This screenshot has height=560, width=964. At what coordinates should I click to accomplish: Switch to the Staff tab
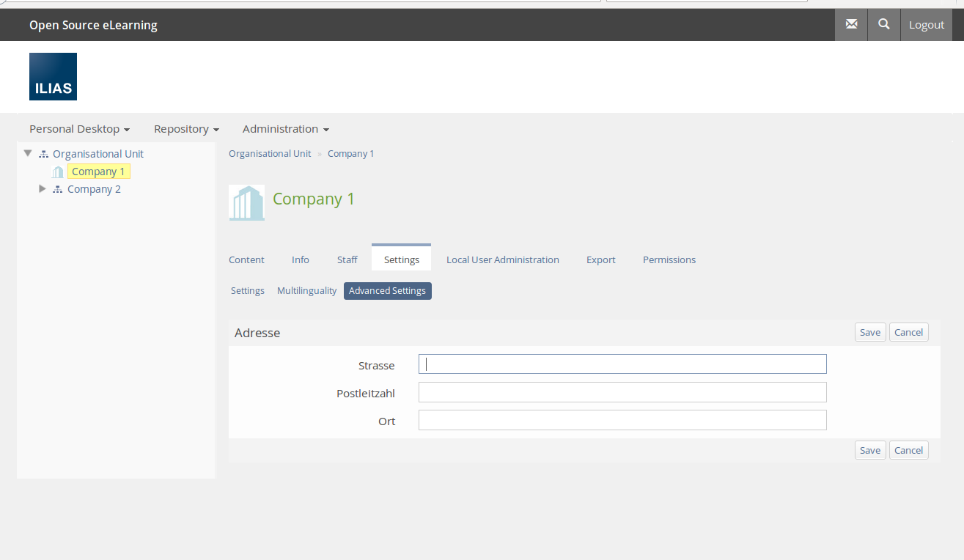click(347, 259)
